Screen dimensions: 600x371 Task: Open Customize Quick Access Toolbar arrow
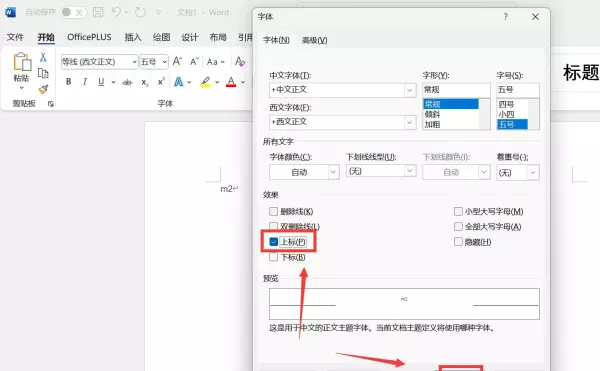point(158,13)
